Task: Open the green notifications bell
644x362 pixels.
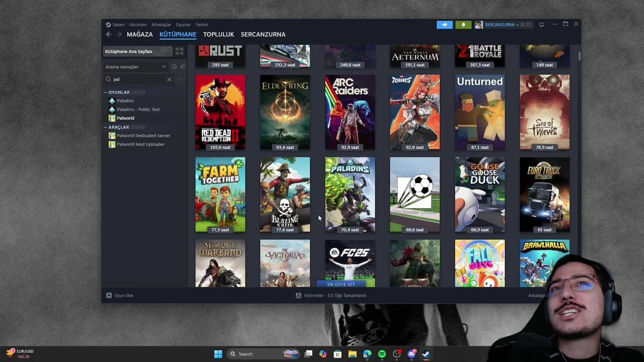Action: coord(463,25)
